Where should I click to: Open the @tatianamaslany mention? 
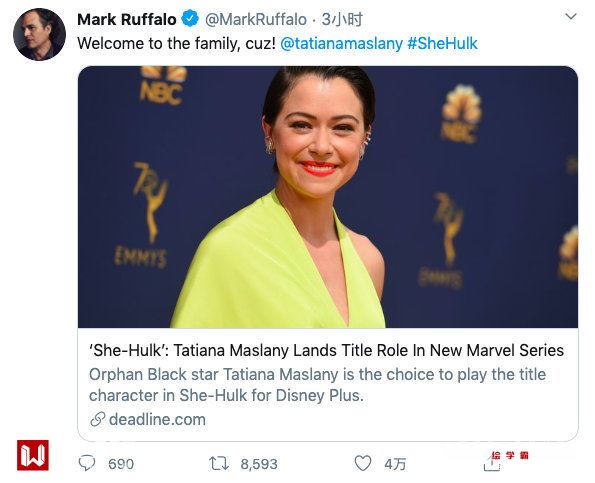point(341,43)
